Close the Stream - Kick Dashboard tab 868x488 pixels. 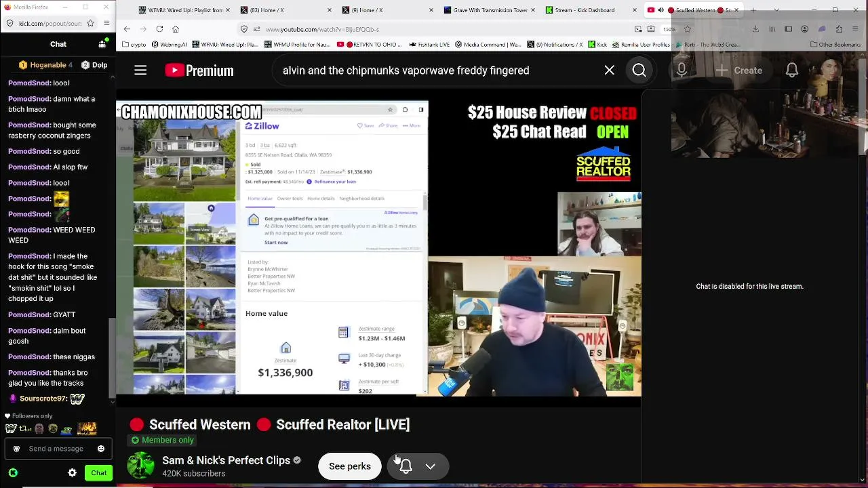(x=634, y=10)
